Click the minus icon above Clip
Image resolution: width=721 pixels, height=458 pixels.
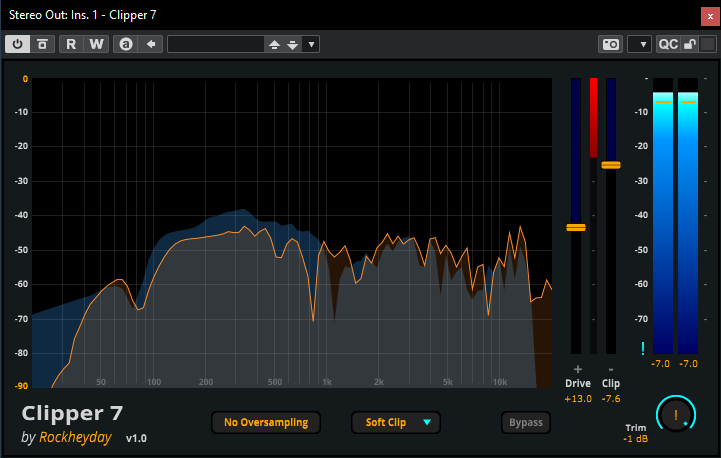pos(611,369)
